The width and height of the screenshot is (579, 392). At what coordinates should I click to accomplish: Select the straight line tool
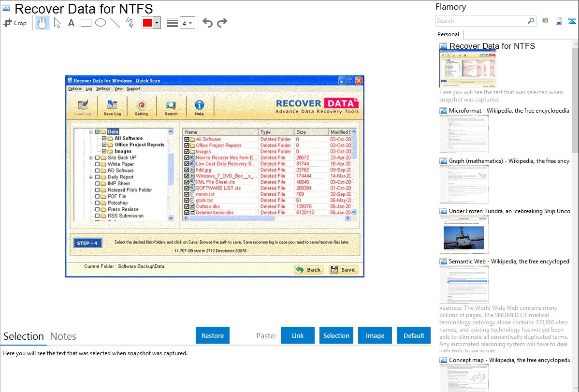point(115,23)
